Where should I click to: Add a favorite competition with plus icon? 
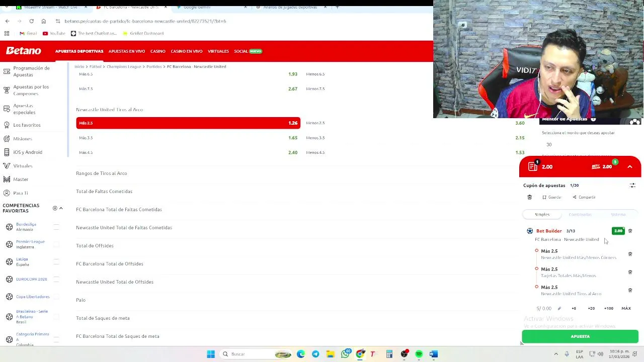55,208
